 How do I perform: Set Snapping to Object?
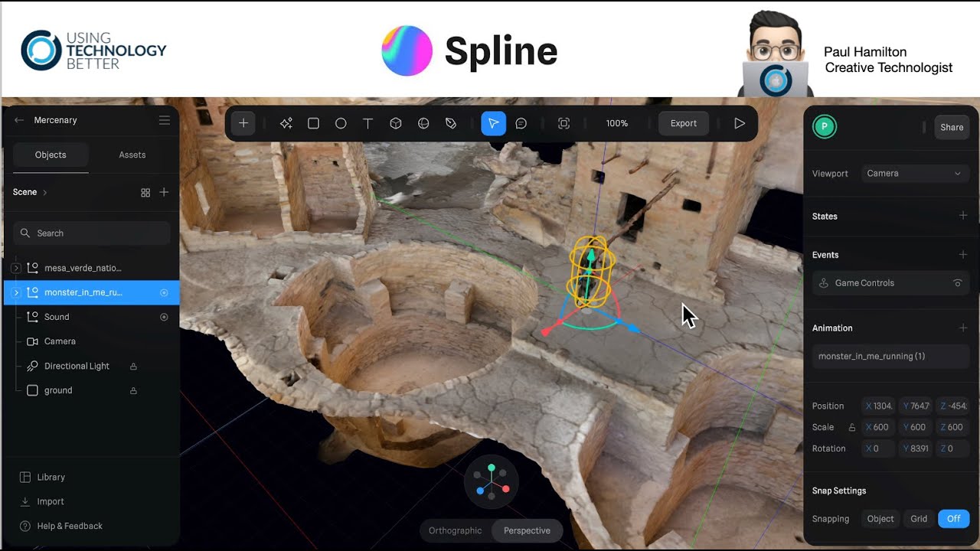pyautogui.click(x=880, y=519)
